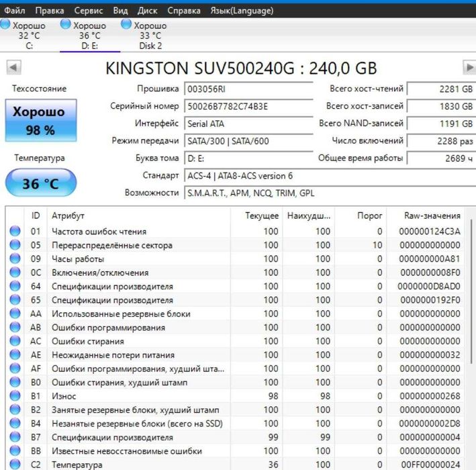Click the next disk right arrow button
Screen dimensions: 476x470
pyautogui.click(x=469, y=68)
